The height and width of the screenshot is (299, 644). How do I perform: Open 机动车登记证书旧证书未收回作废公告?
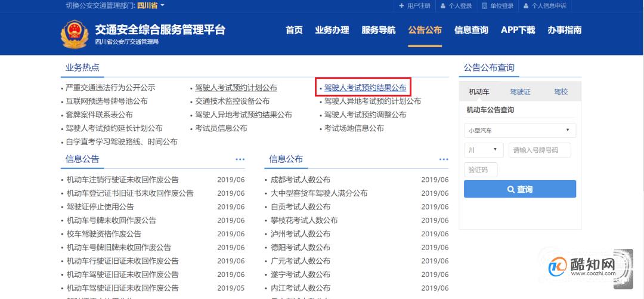(130, 193)
